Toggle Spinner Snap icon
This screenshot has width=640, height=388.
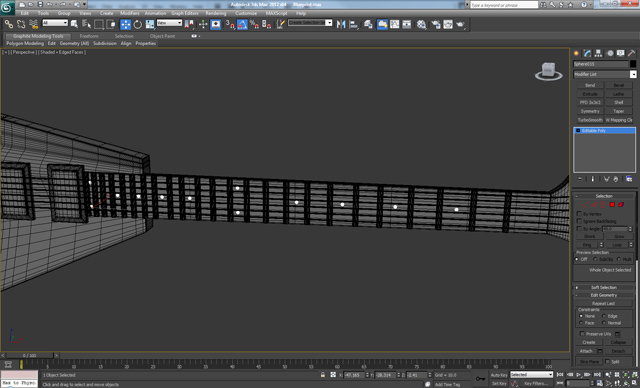[267, 24]
